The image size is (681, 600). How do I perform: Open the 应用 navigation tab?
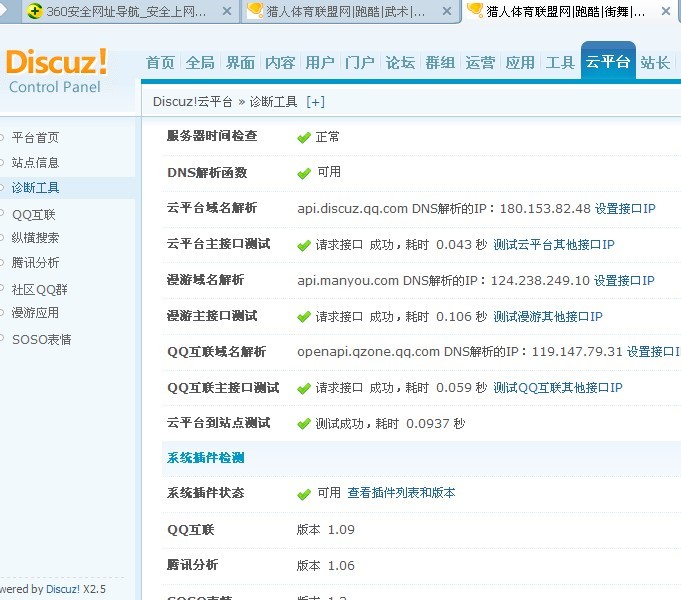(520, 63)
